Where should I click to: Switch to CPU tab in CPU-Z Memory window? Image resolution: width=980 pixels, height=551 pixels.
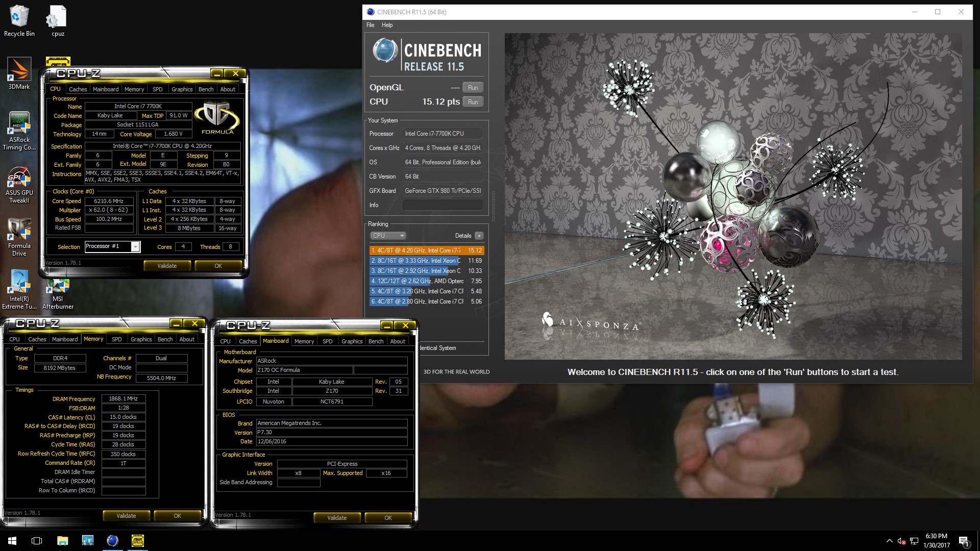pyautogui.click(x=15, y=339)
